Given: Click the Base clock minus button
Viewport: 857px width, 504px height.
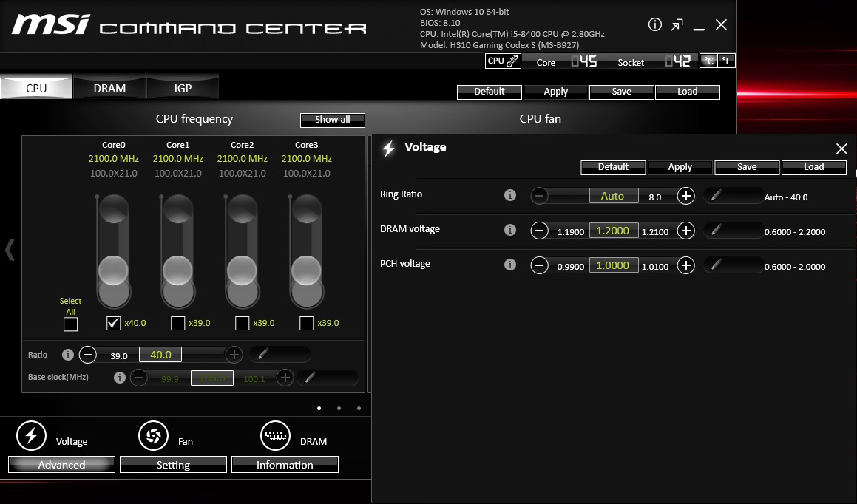Looking at the screenshot, I should (x=139, y=378).
